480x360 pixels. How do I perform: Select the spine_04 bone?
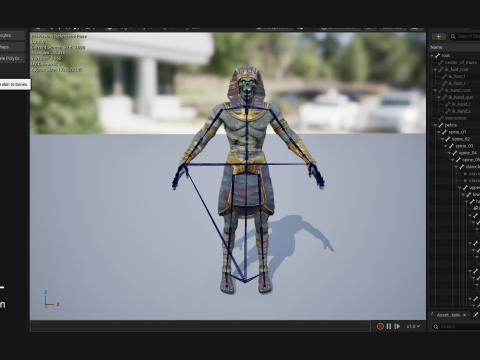click(468, 153)
